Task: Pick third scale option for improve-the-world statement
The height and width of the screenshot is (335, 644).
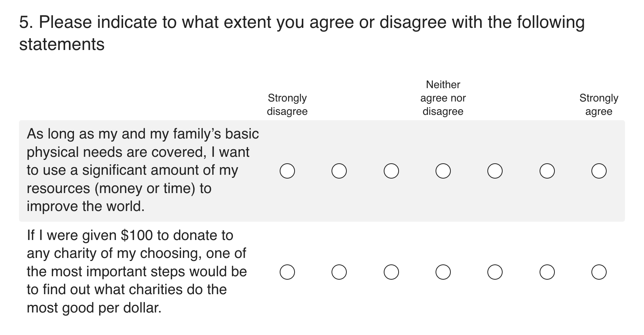Action: click(391, 171)
